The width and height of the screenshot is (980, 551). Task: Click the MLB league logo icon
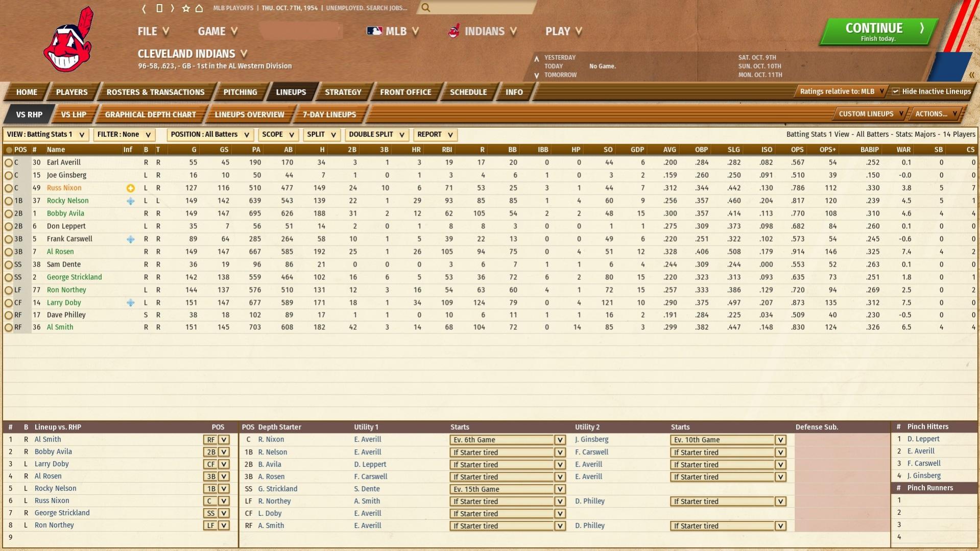(374, 31)
